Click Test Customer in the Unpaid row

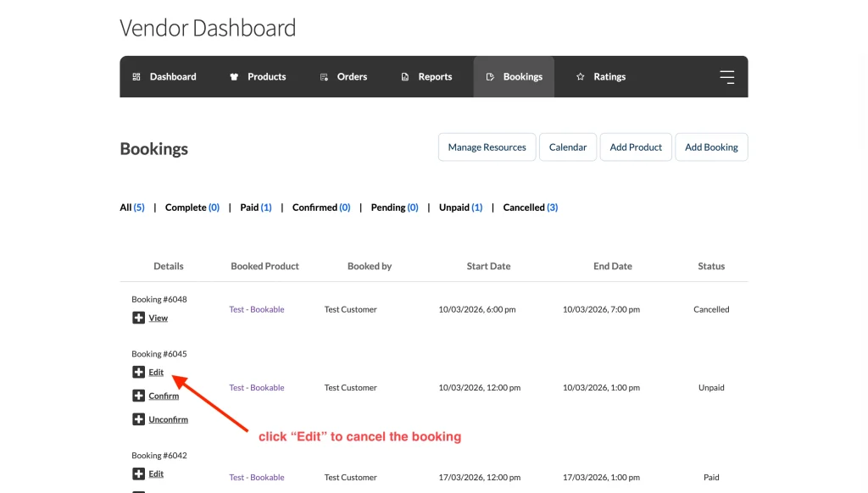click(x=350, y=387)
